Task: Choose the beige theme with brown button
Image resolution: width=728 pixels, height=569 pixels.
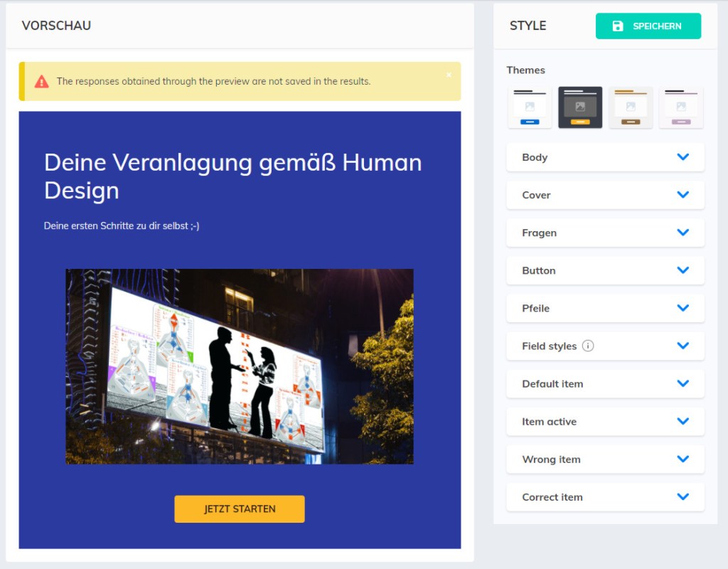Action: point(631,107)
